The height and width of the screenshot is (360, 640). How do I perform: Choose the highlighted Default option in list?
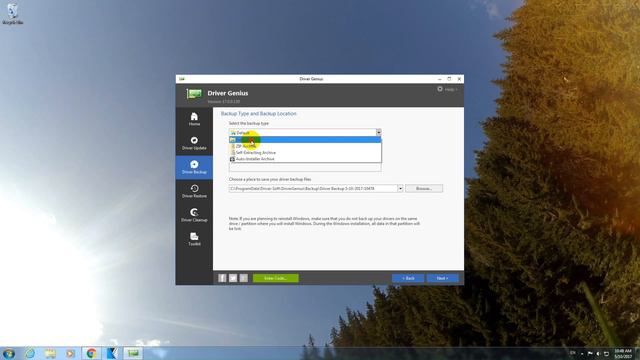coord(305,140)
